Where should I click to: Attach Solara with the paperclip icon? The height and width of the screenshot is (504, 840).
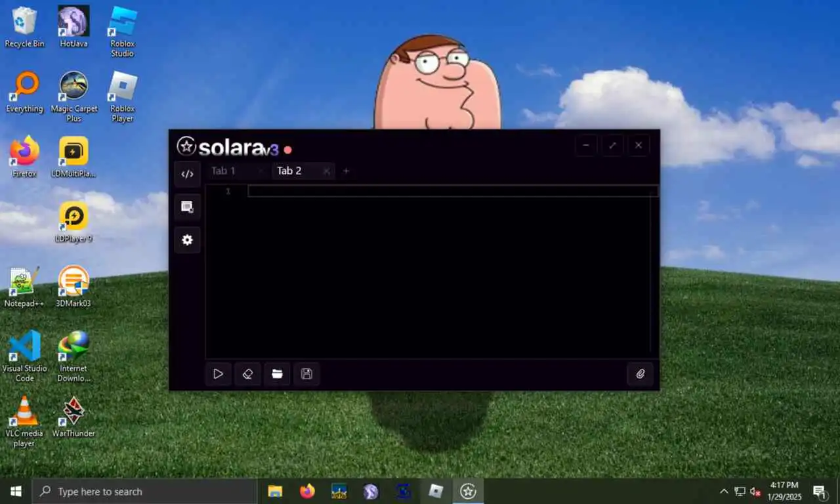click(640, 374)
